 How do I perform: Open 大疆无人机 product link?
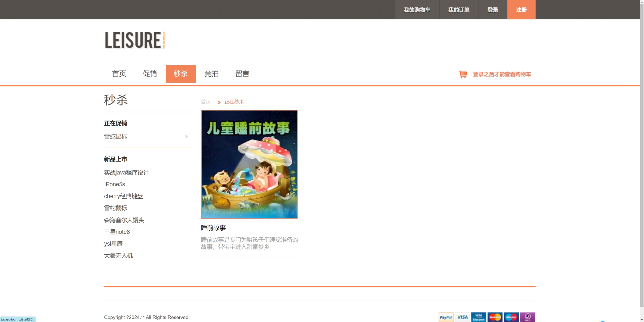click(118, 256)
